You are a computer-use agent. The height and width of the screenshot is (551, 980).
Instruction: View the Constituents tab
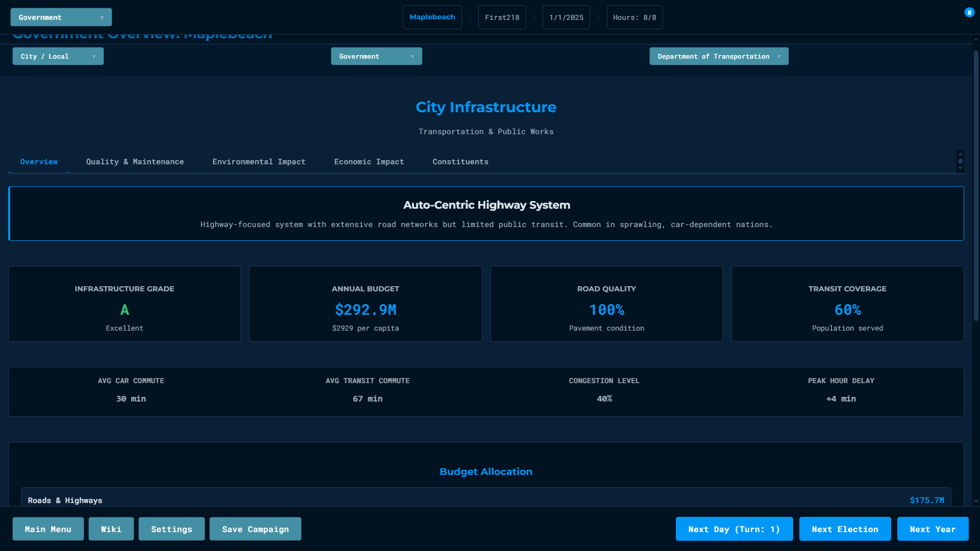tap(460, 162)
